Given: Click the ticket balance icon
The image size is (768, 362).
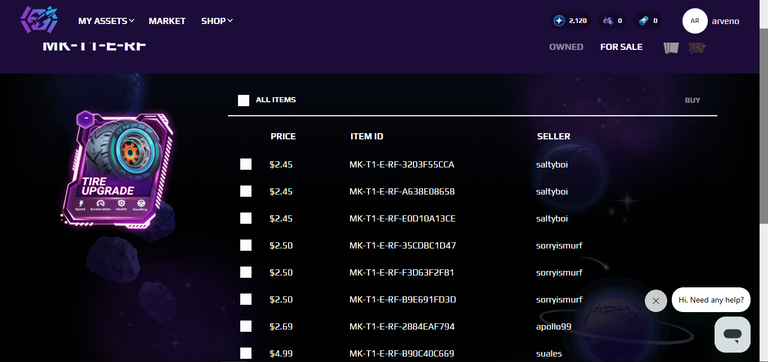Looking at the screenshot, I should click(644, 21).
